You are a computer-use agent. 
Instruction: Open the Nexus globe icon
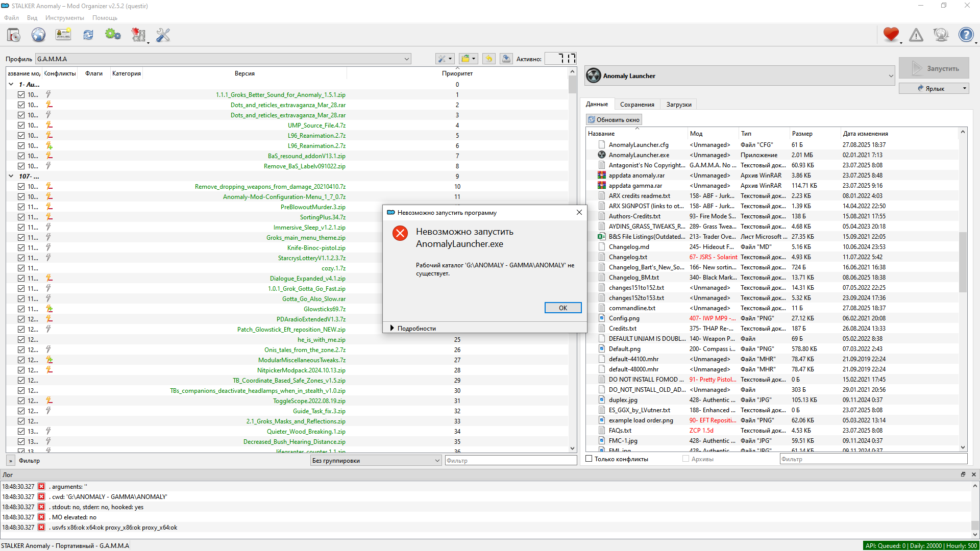38,35
